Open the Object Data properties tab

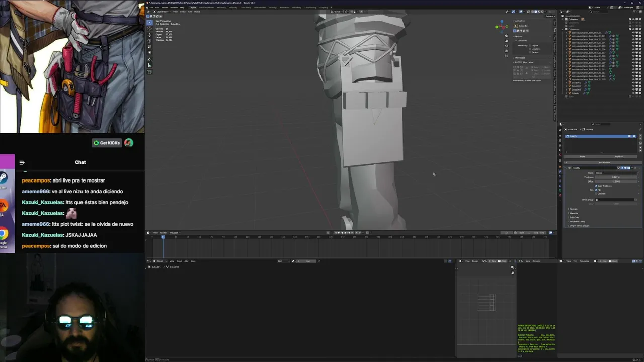(x=560, y=190)
